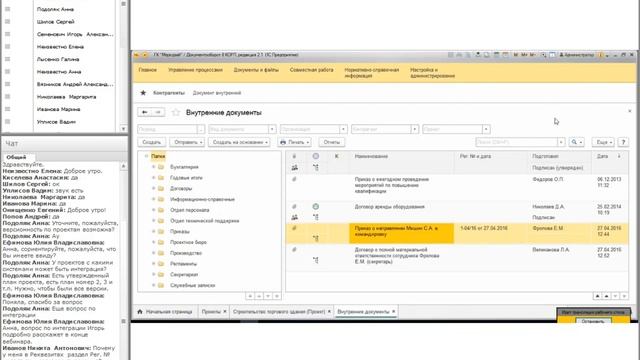Viewport: 640px width, 360px height.
Task: Open the Отправить dropdown button
Action: tap(187, 142)
